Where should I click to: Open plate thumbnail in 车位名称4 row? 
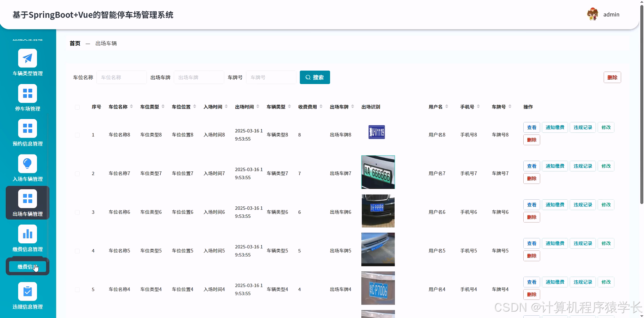pos(378,288)
